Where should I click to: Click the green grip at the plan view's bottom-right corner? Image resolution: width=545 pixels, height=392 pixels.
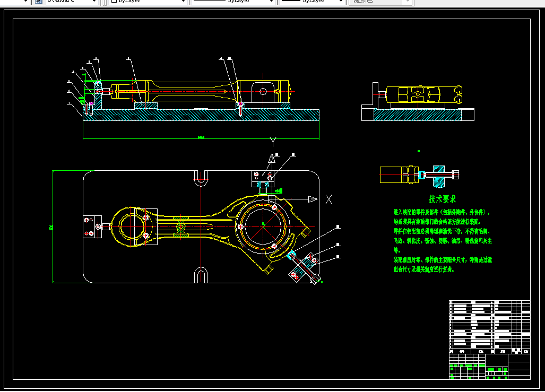click(322, 282)
